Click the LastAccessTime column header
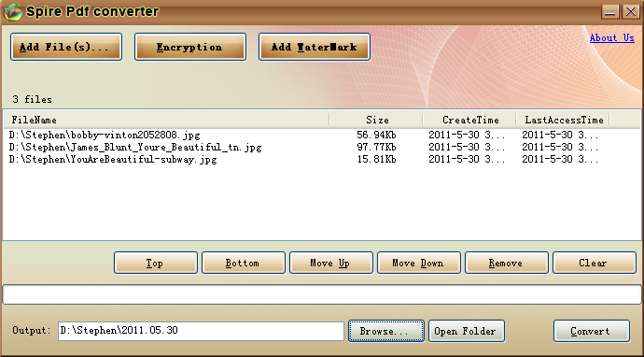 (564, 120)
